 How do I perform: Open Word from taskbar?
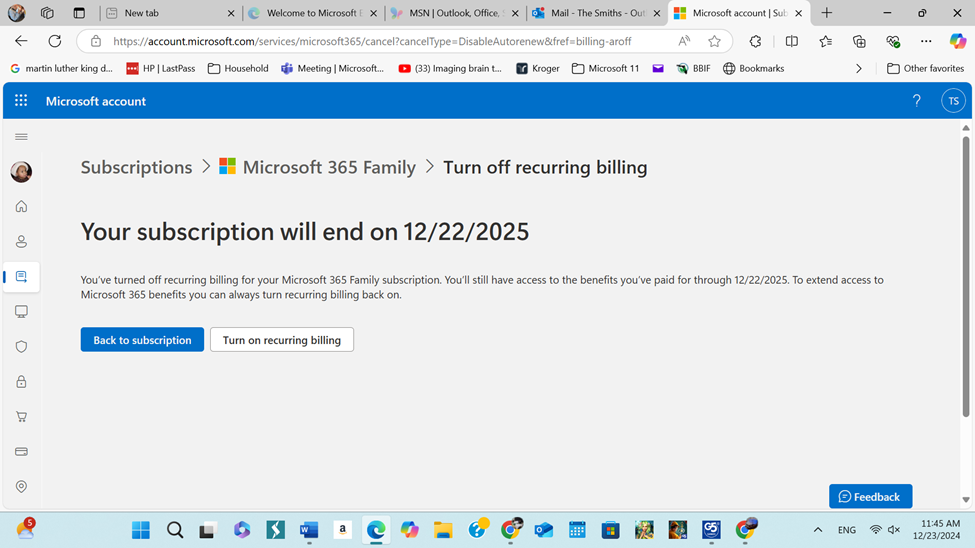pos(308,530)
